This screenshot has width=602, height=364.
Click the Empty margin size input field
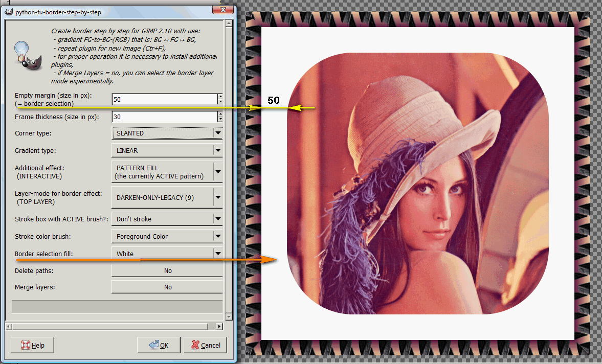(165, 99)
